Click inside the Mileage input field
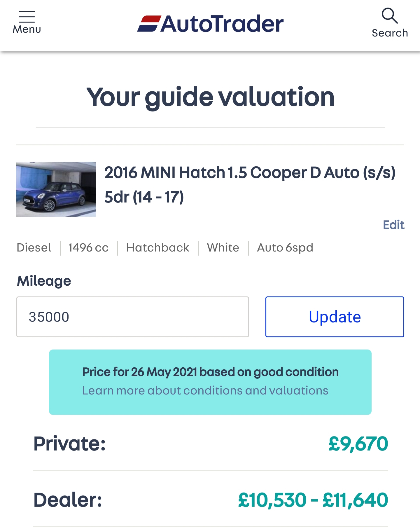Image resolution: width=420 pixels, height=529 pixels. point(133,317)
